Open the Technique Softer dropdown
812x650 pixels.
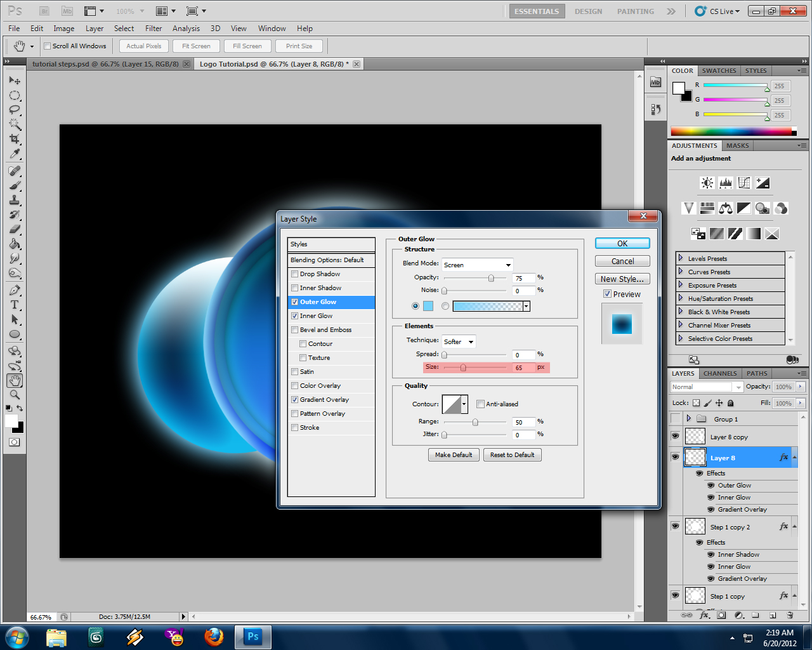(x=458, y=342)
